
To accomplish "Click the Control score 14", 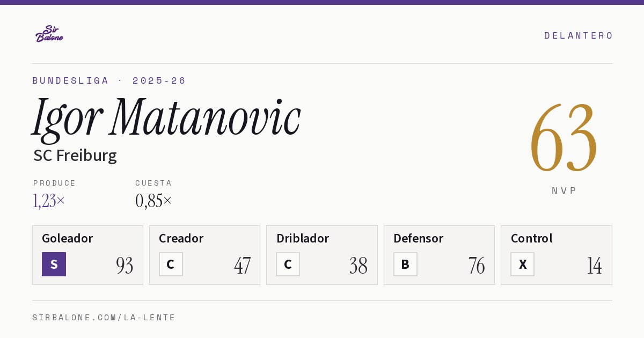I will click(594, 266).
